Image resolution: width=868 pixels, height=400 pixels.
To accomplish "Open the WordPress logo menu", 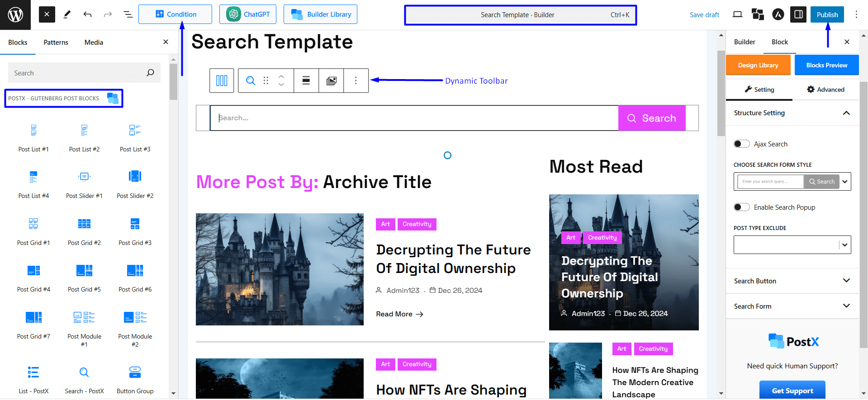I will pos(15,15).
